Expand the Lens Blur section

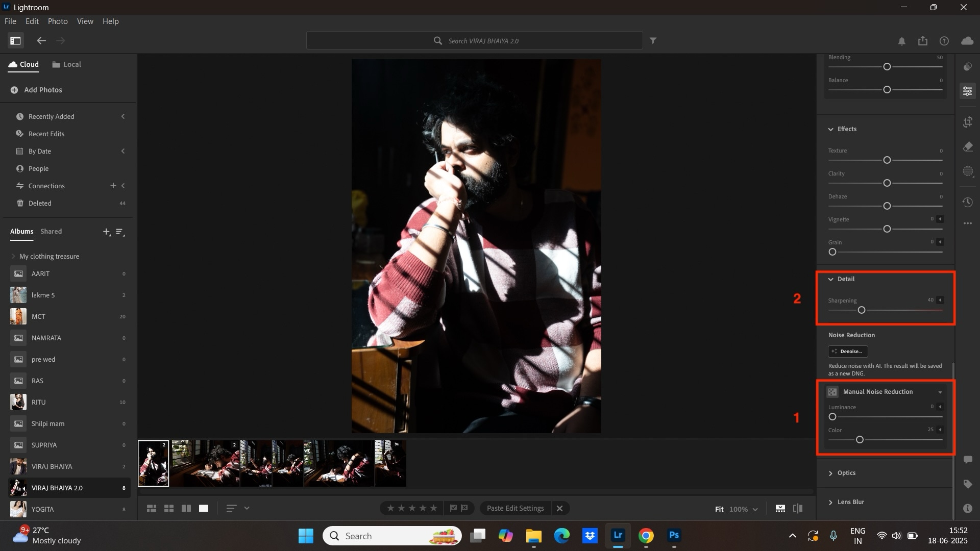click(x=830, y=503)
